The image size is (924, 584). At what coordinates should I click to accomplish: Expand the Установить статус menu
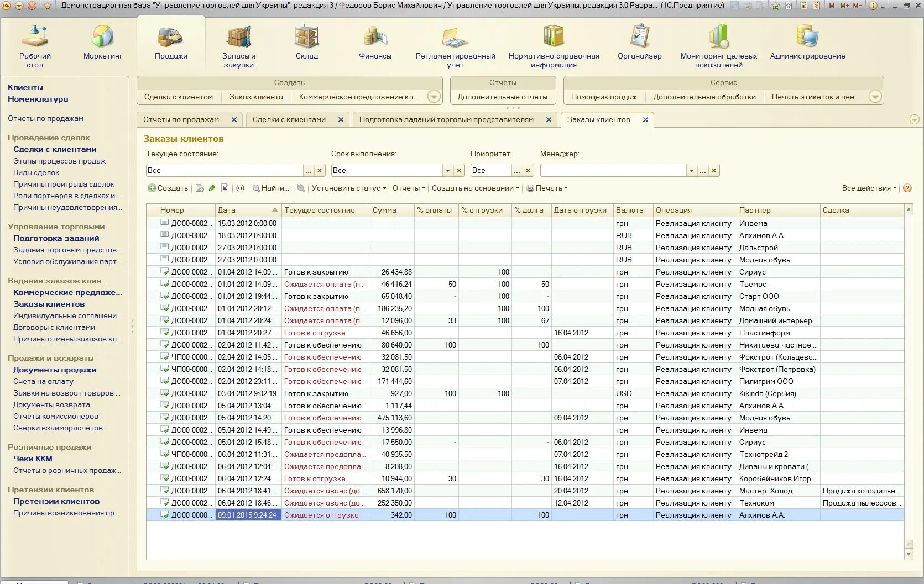(349, 188)
